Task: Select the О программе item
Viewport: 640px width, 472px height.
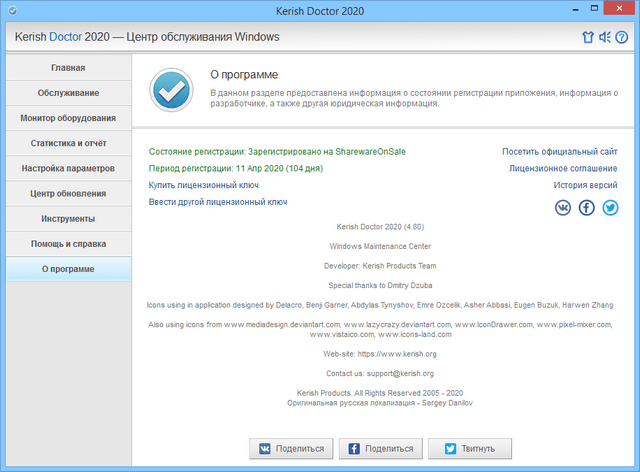Action: [x=68, y=269]
